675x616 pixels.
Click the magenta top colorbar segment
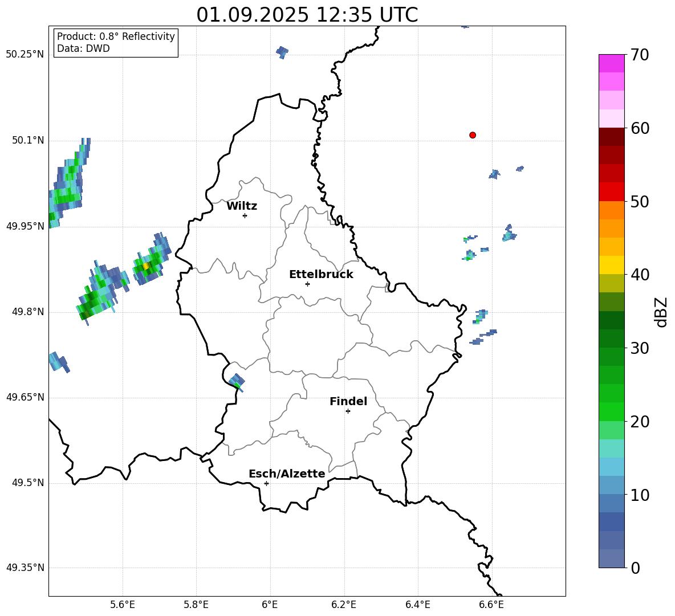click(x=611, y=63)
